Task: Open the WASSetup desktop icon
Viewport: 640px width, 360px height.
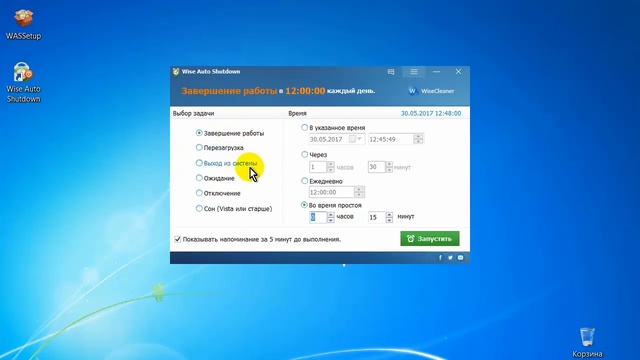Action: pyautogui.click(x=23, y=24)
